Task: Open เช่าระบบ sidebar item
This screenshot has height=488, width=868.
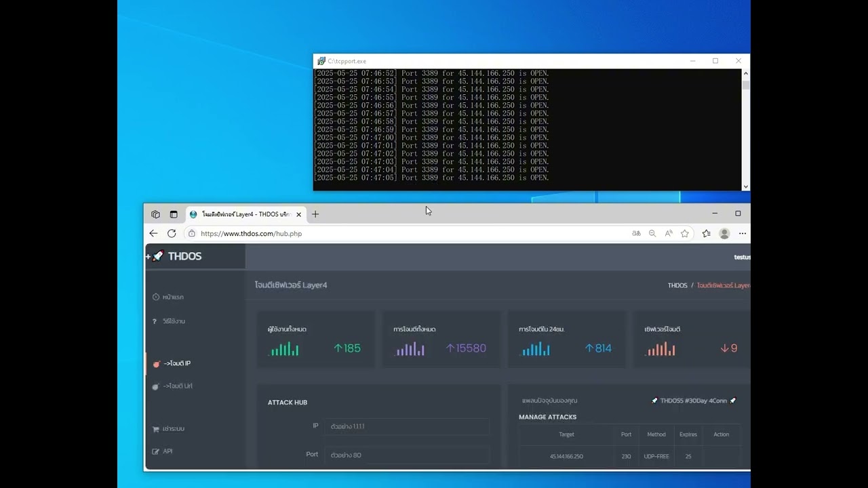Action: point(168,429)
